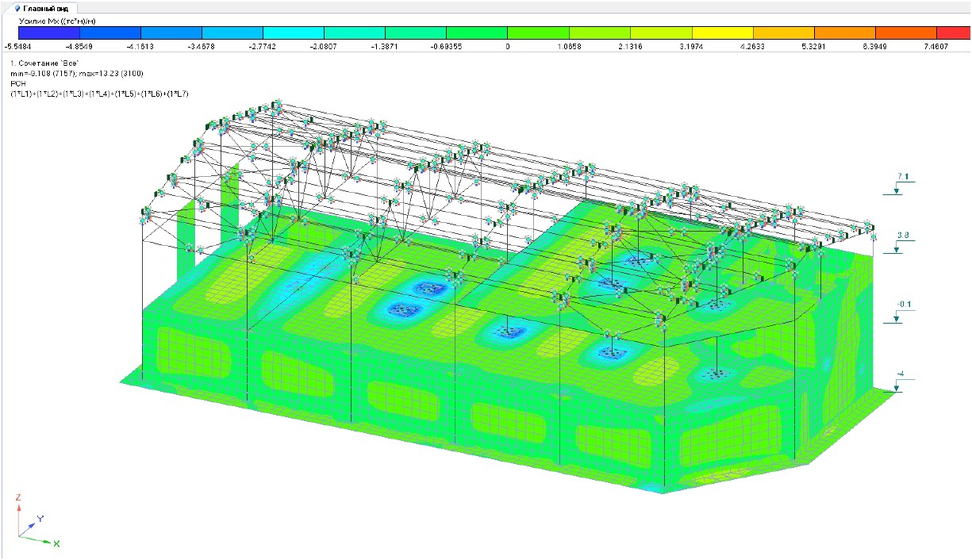Click the 7.1 elevation level marker
972x560 pixels.
click(902, 176)
